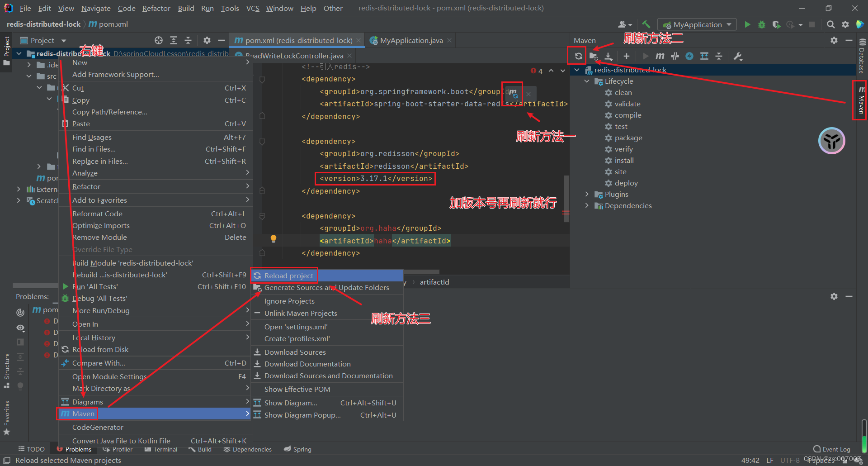The image size is (868, 466).
Task: Run MyApplication with green play button
Action: click(747, 24)
